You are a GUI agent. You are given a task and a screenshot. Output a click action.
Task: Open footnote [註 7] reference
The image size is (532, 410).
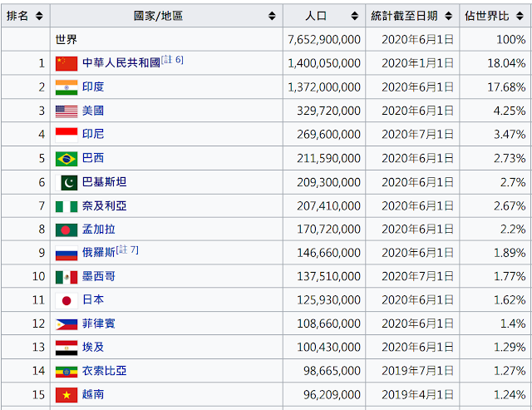[x=127, y=249]
